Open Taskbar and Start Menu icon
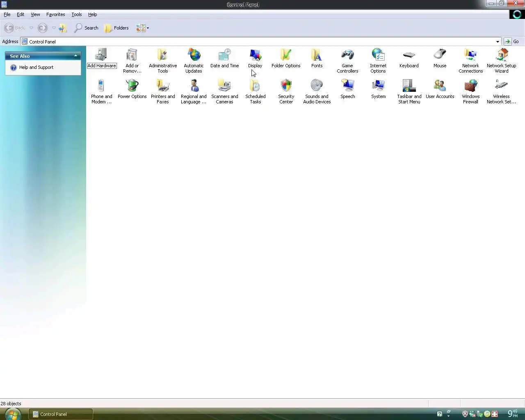The height and width of the screenshot is (420, 525). (409, 85)
